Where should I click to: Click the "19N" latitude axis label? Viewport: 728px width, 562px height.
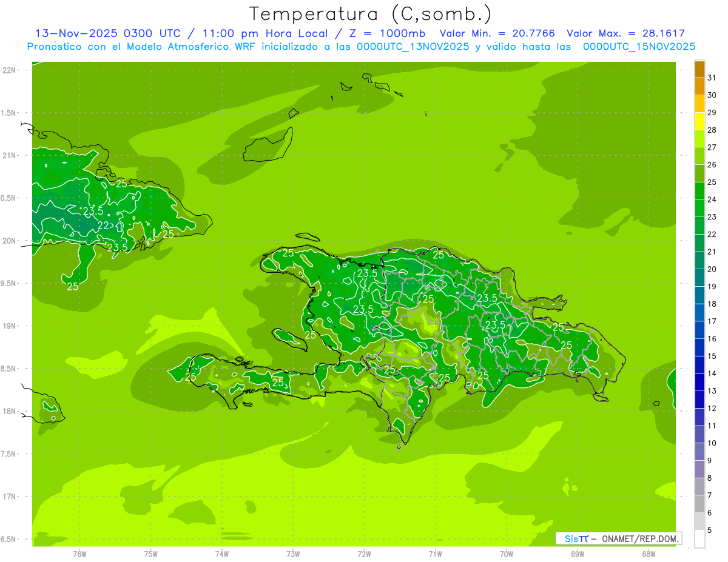pyautogui.click(x=9, y=326)
